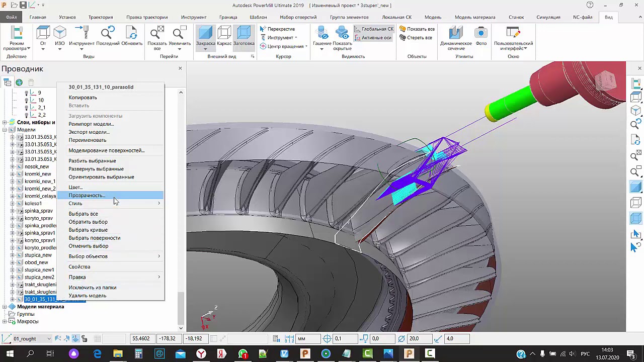Click the thickness icon left of 0,0

[365, 339]
